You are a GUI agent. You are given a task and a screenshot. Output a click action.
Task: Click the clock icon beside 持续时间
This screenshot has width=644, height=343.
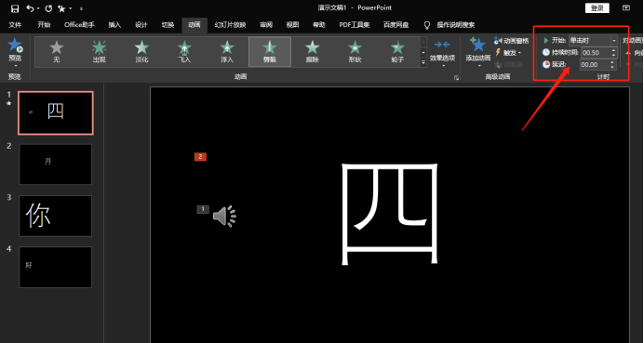[546, 52]
